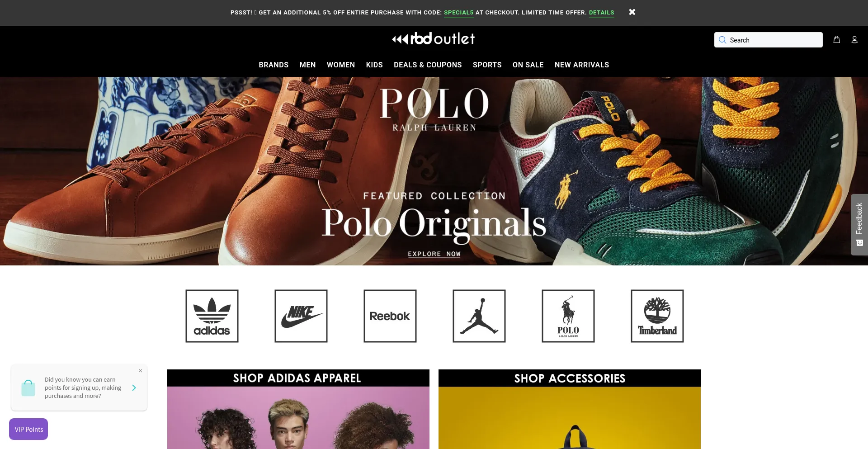Viewport: 868px width, 449px height.
Task: Focus the Search input field
Action: [x=769, y=40]
